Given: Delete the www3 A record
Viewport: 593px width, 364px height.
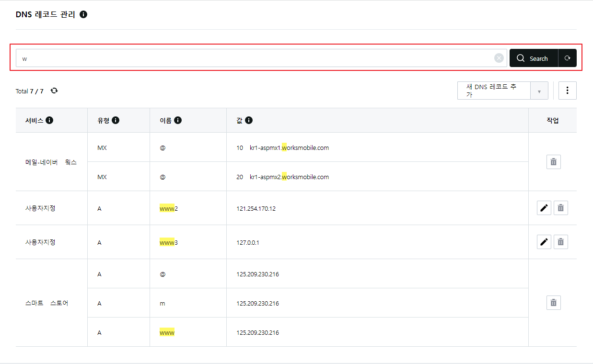Looking at the screenshot, I should click(560, 242).
